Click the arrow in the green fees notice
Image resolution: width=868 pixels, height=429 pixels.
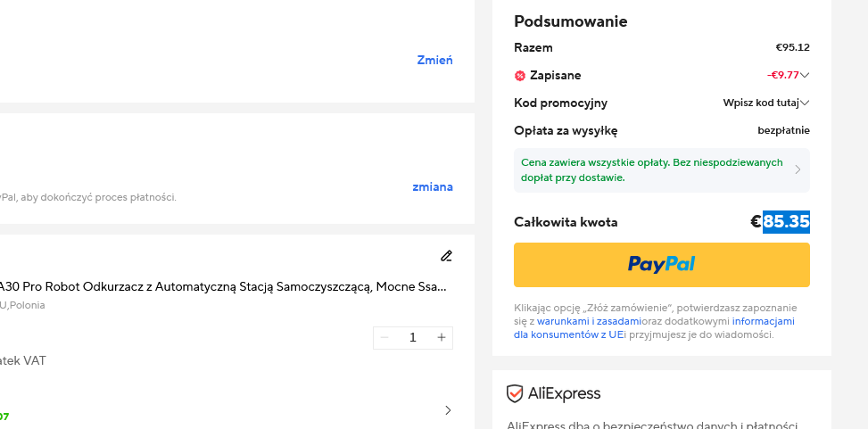798,170
